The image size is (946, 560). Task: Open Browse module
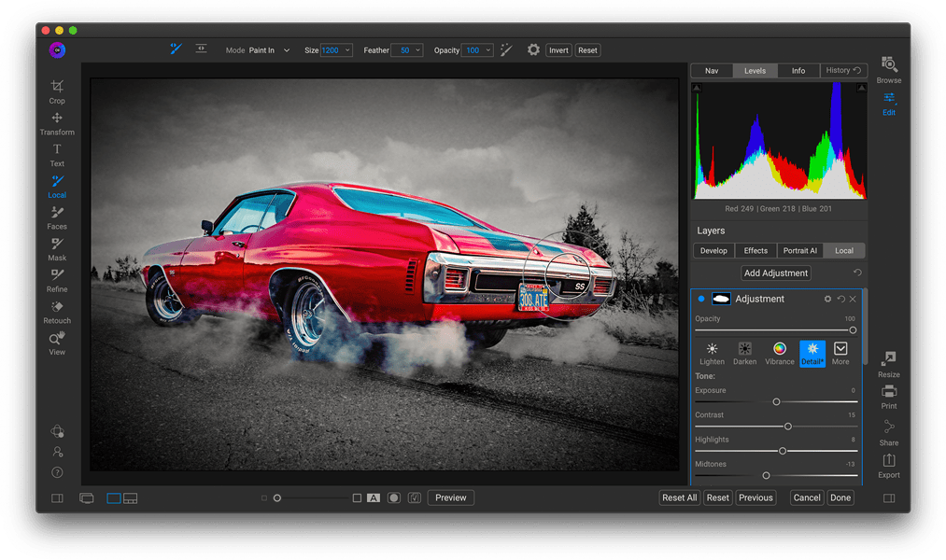point(888,69)
